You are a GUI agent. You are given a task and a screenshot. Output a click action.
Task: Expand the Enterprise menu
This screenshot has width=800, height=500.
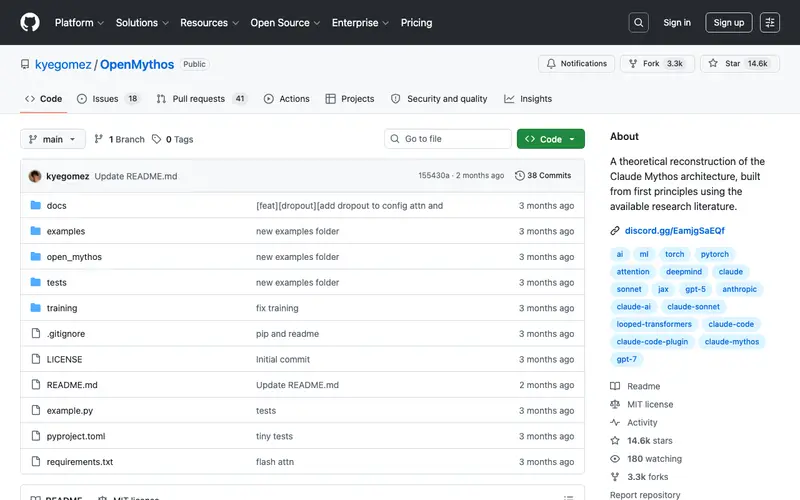pos(360,22)
